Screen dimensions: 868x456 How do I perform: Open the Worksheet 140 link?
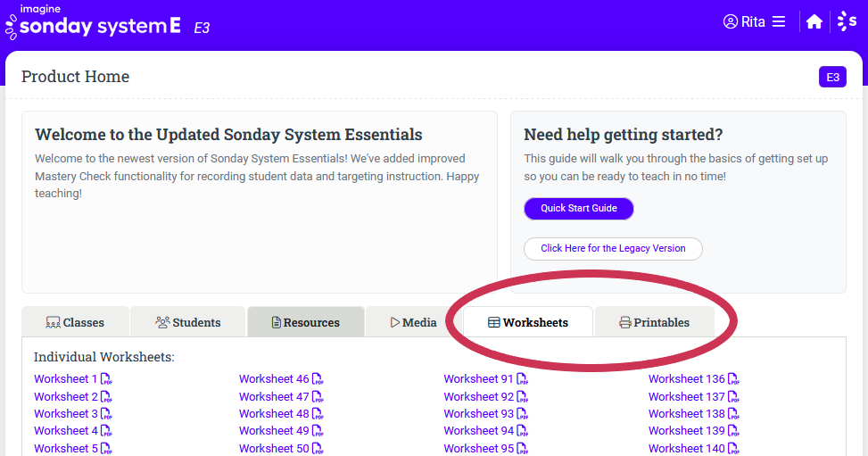[686, 448]
